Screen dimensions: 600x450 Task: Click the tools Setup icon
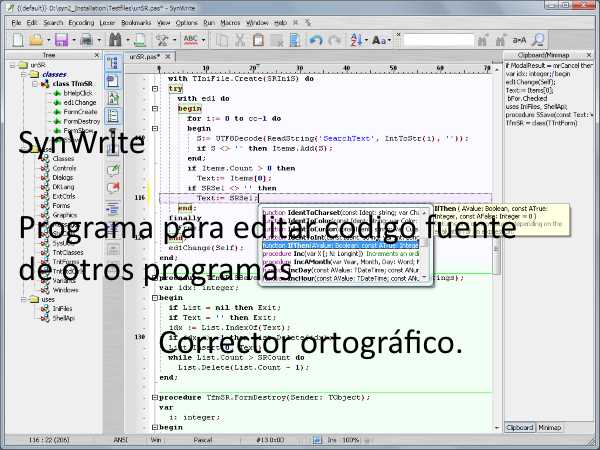pyautogui.click(x=162, y=40)
